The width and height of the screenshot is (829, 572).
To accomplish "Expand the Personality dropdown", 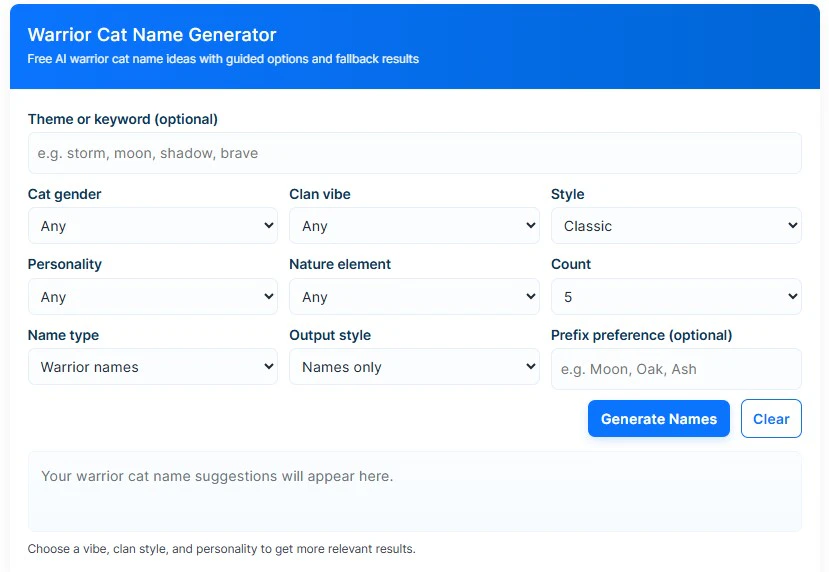I will pyautogui.click(x=152, y=297).
